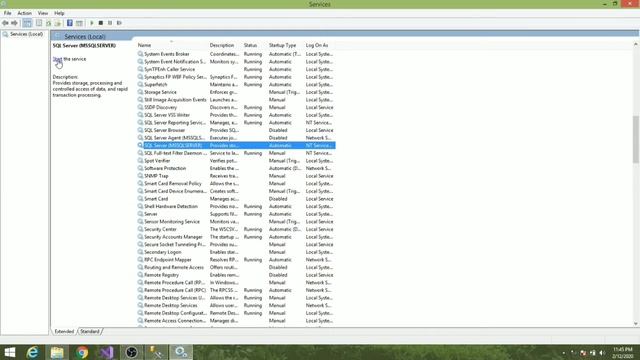
Task: Select the Routing and Remote Access service
Action: tap(236, 267)
